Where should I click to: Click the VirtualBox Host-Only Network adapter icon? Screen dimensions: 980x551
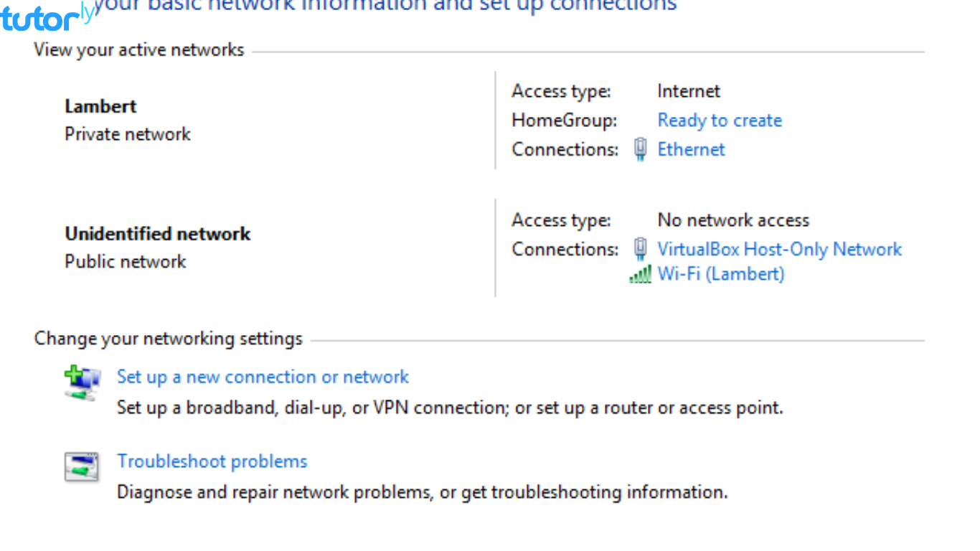(x=639, y=249)
